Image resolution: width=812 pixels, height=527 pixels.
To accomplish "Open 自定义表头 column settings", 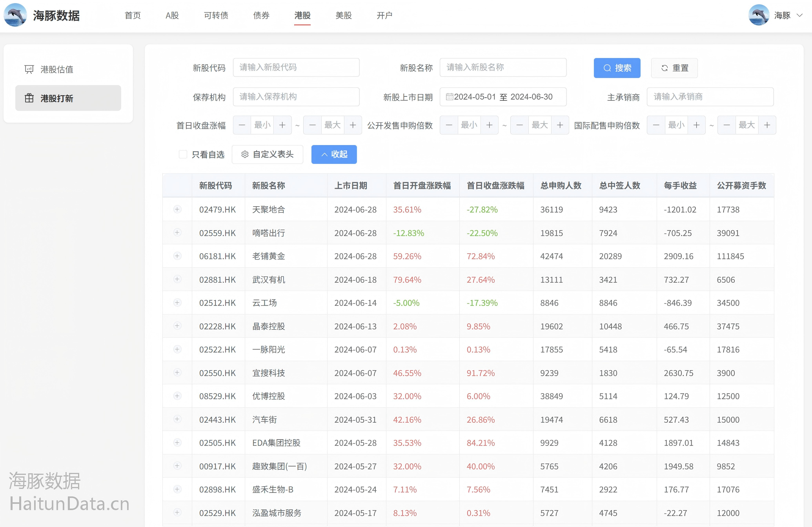I will click(x=268, y=154).
